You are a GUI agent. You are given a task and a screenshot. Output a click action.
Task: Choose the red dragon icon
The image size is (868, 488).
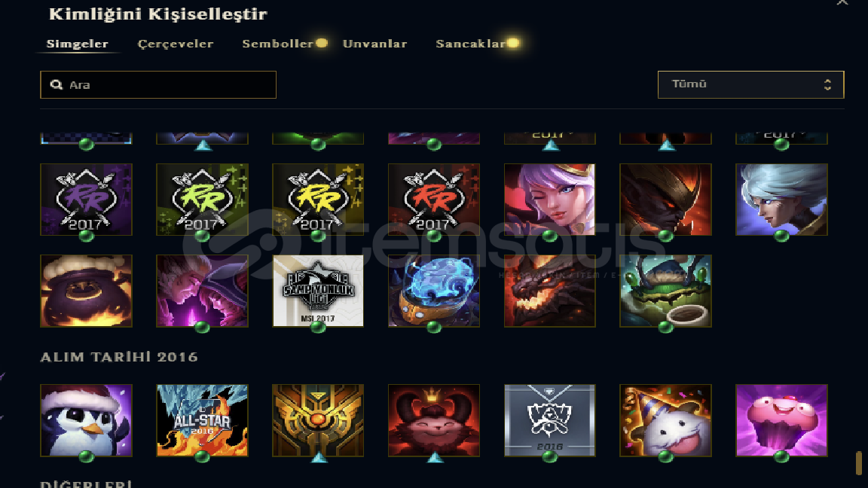(x=550, y=291)
